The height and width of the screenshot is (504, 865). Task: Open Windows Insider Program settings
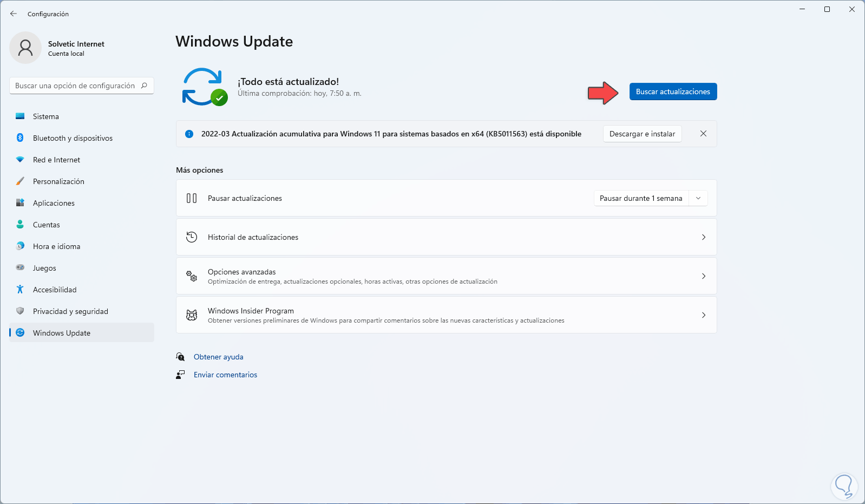[x=447, y=315]
